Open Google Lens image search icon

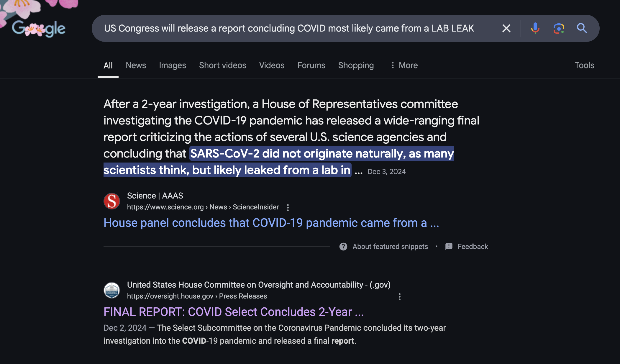[x=559, y=28]
